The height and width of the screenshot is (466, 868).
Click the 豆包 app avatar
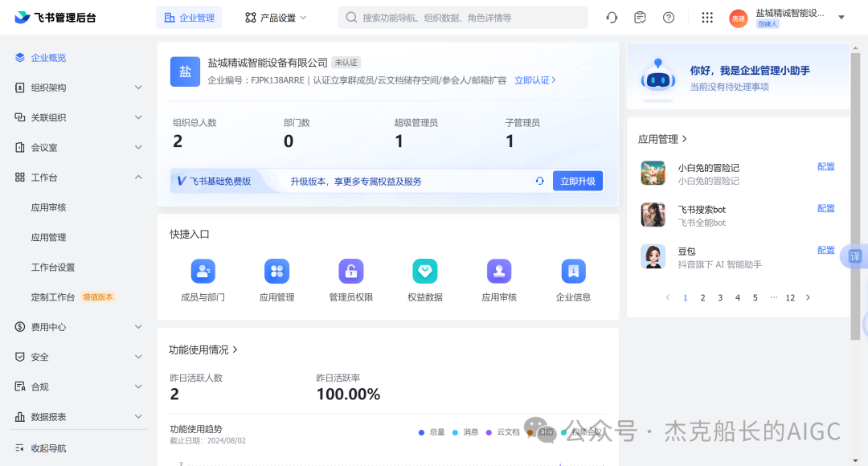tap(653, 257)
